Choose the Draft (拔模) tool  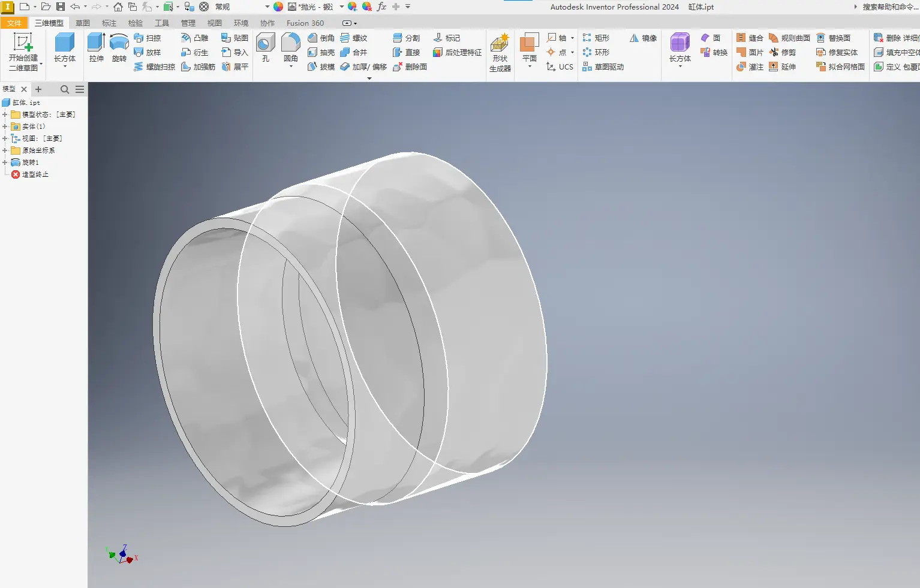pyautogui.click(x=321, y=67)
